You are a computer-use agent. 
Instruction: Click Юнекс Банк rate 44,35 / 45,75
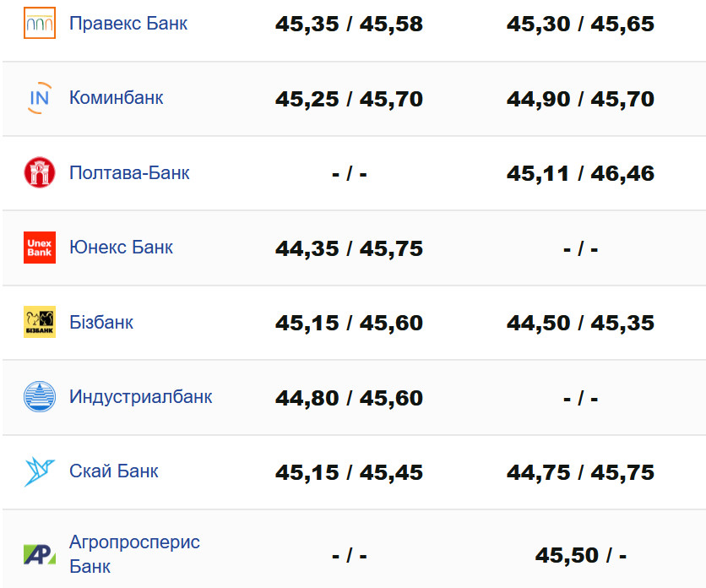pyautogui.click(x=349, y=248)
